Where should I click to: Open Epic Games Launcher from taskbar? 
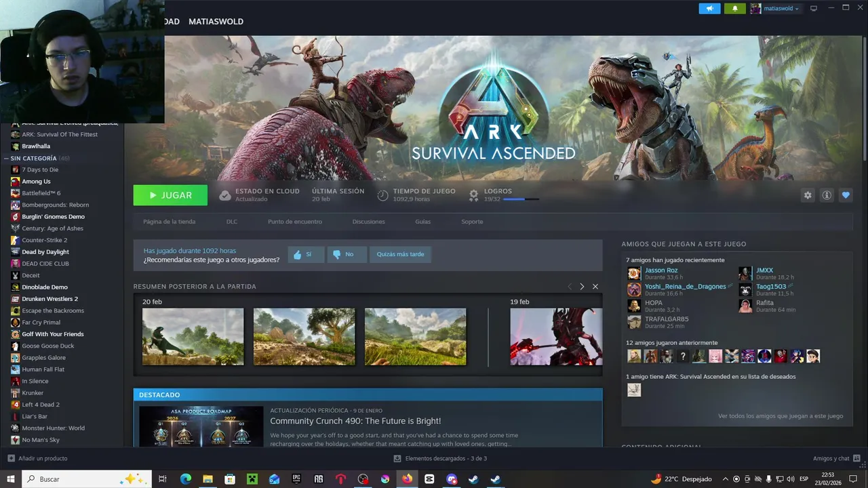tap(296, 479)
